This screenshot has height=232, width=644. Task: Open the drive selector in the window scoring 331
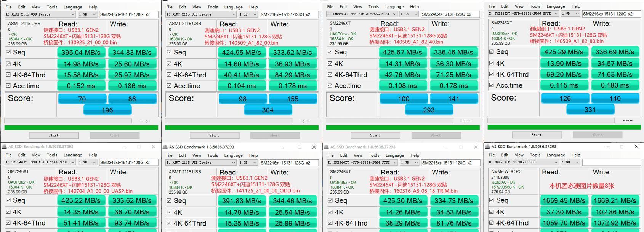523,14
